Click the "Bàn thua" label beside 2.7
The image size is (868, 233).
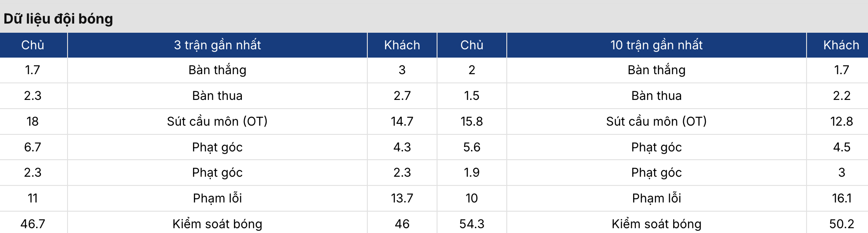coord(217,96)
